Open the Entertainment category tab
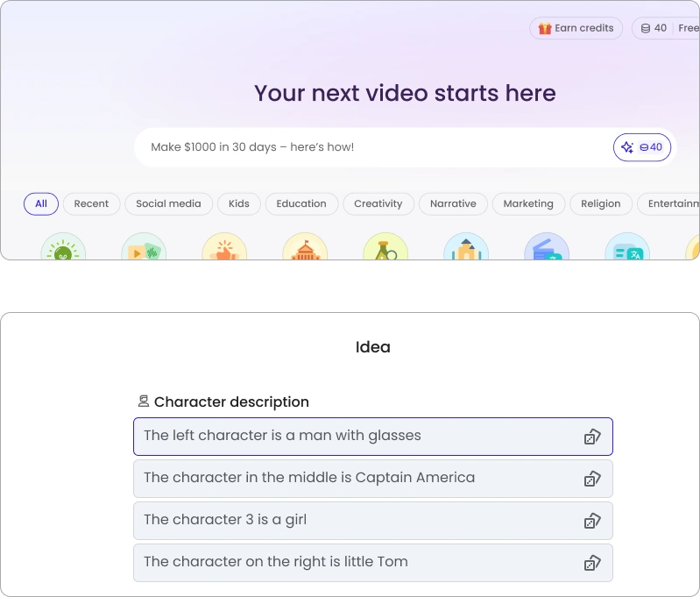Viewport: 700px width, 597px height. (x=668, y=203)
